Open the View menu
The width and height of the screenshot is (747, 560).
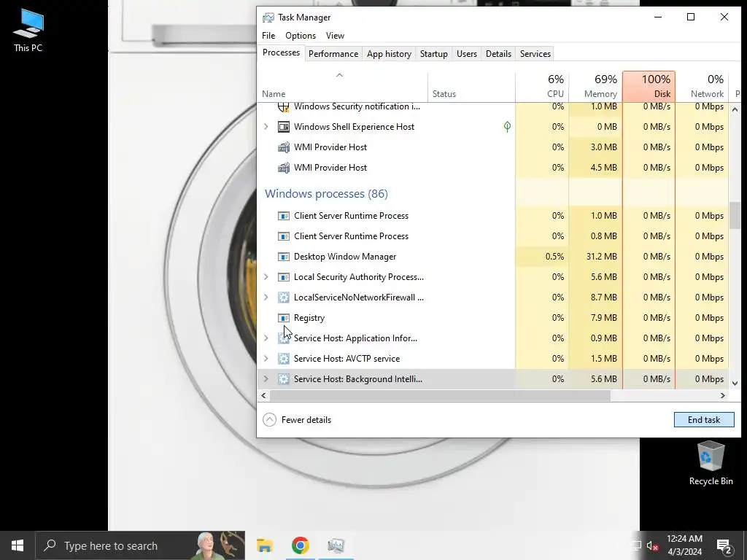335,36
